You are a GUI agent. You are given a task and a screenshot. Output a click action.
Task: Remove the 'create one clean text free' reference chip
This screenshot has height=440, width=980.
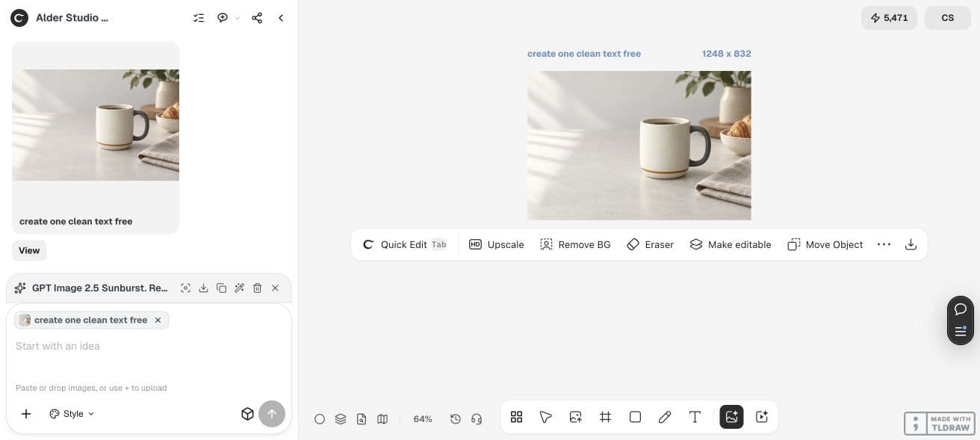click(158, 320)
